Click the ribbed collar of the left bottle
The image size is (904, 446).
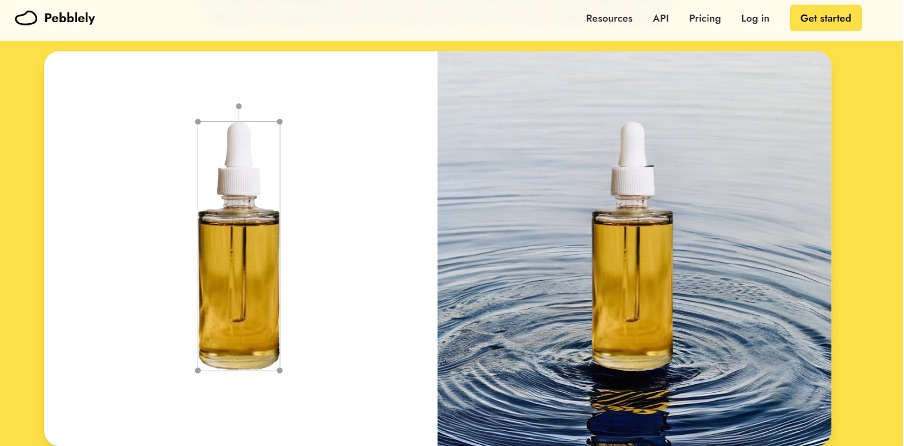tap(239, 181)
